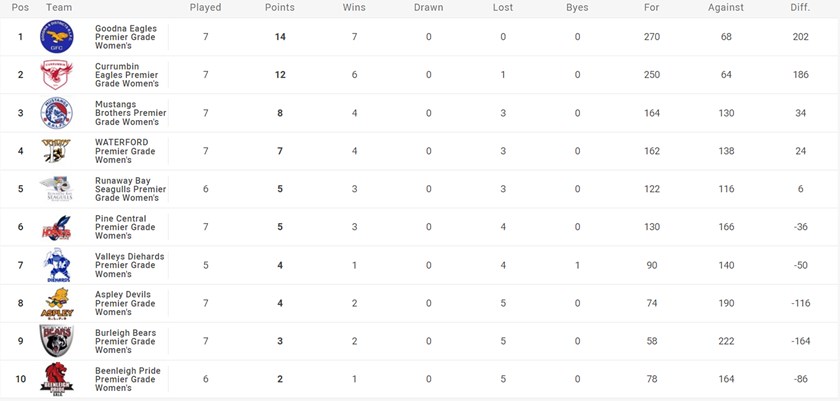Click the Pine Central team logo
840x401 pixels.
click(x=56, y=227)
